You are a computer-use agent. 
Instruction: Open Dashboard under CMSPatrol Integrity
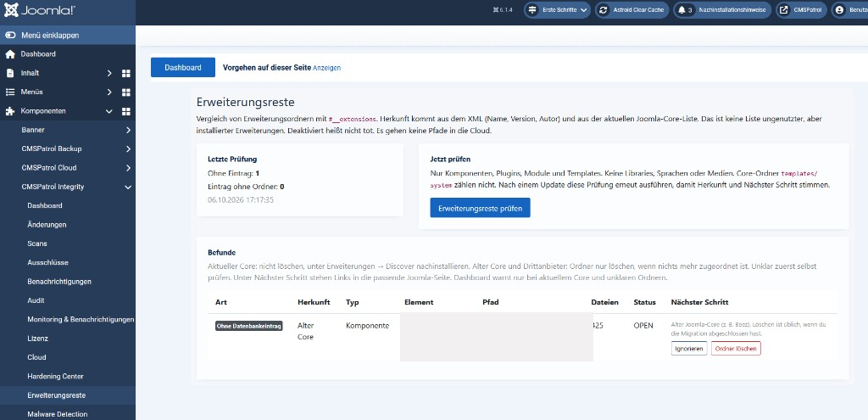pyautogui.click(x=45, y=205)
